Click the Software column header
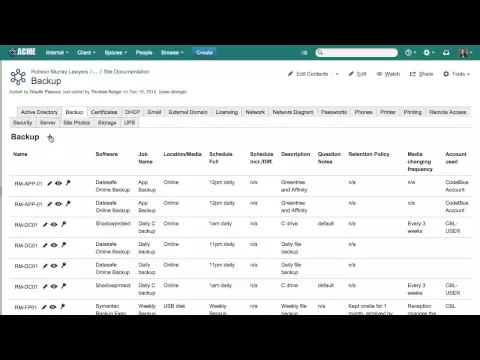 click(107, 154)
